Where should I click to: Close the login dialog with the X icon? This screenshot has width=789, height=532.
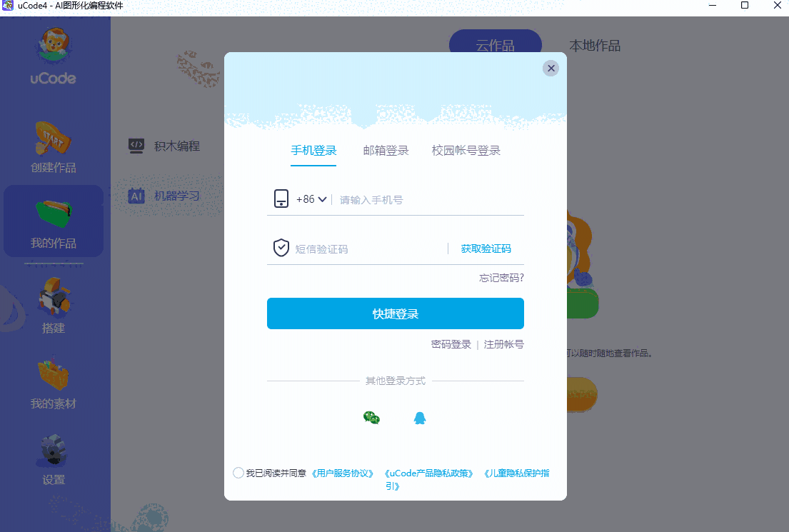click(x=551, y=68)
